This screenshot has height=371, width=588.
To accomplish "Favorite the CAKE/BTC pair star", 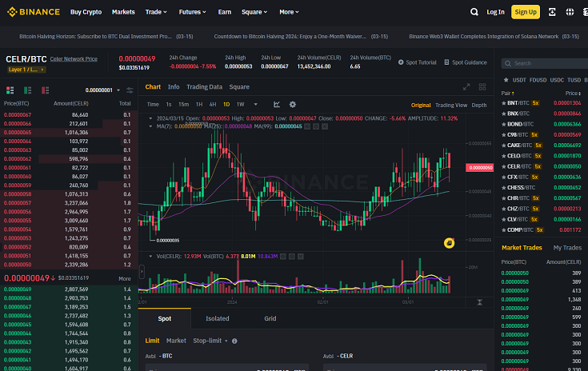I will coord(504,146).
